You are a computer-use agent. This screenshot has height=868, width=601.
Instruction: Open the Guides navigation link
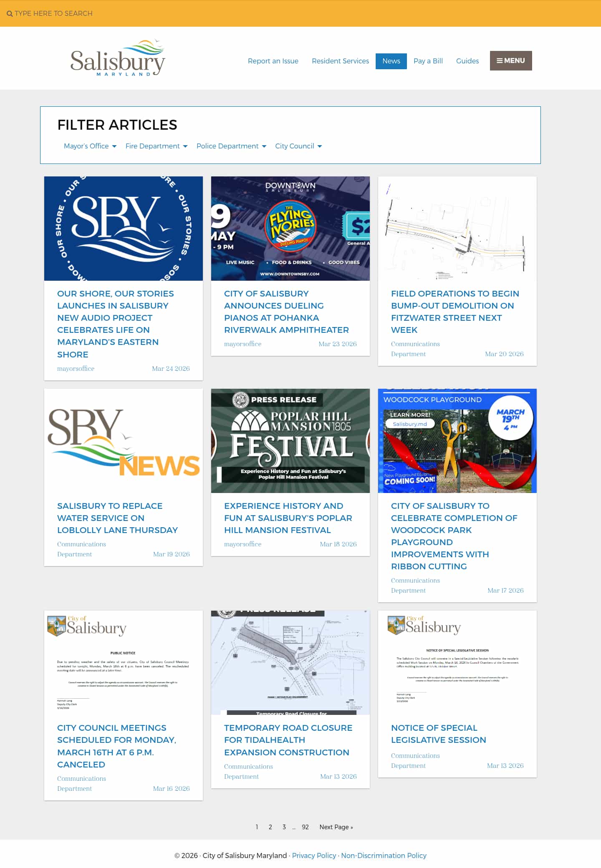coord(467,61)
